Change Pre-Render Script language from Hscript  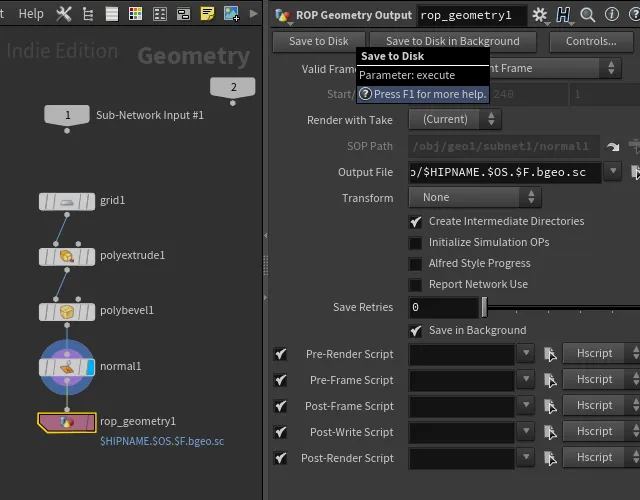(x=601, y=353)
